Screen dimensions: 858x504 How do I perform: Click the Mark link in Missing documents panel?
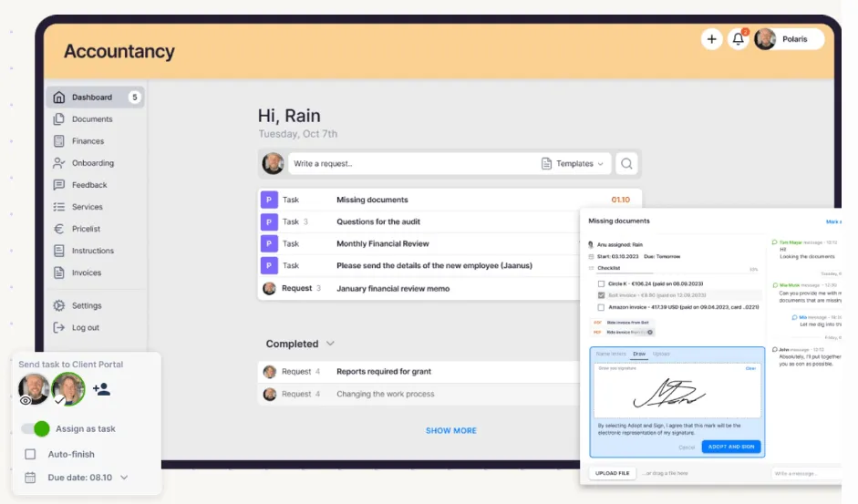(x=833, y=221)
